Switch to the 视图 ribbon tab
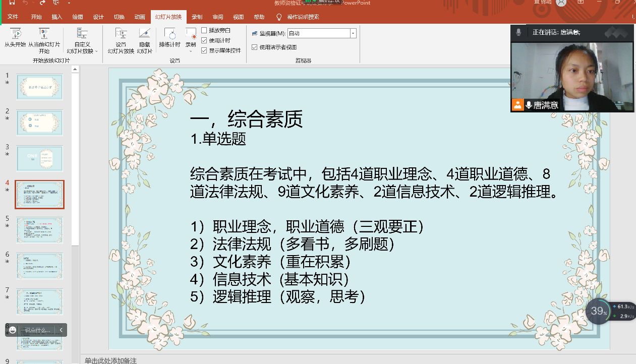Viewport: 636px width, 364px height. 239,17
